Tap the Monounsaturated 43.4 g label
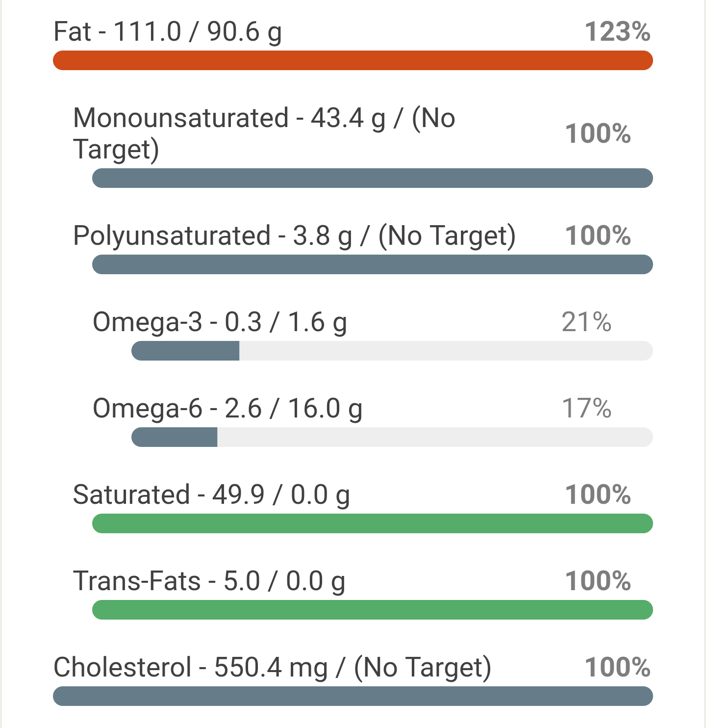 point(264,133)
